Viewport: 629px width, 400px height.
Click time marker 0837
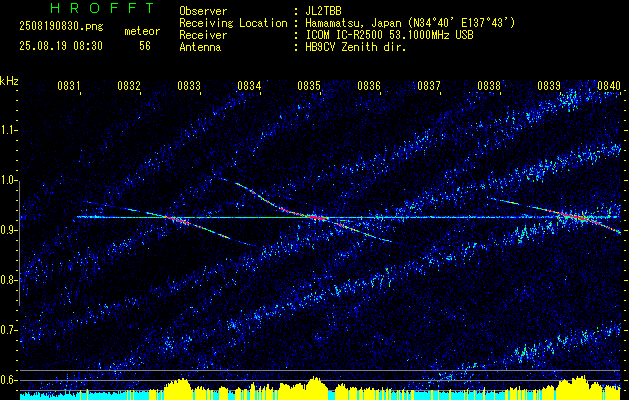click(x=429, y=86)
